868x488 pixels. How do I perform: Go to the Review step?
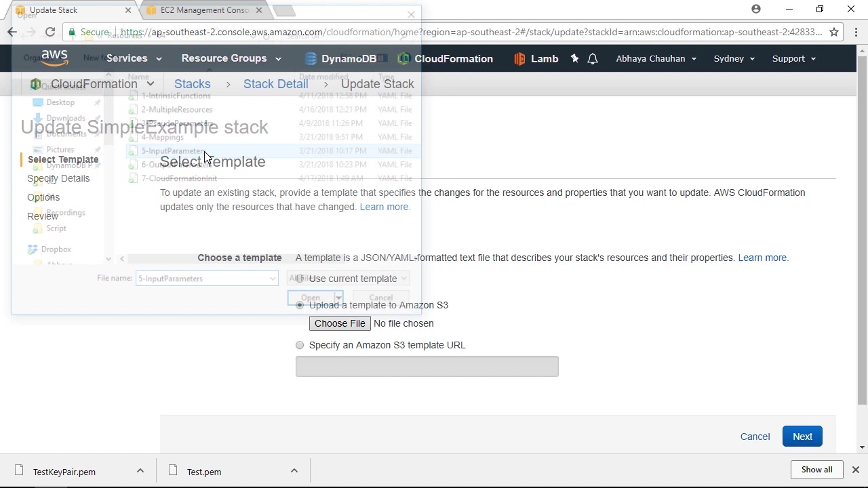[42, 216]
